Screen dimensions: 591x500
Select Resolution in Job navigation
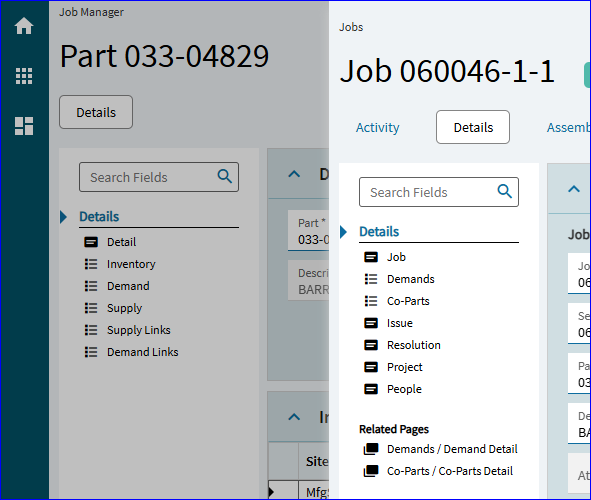tap(414, 345)
